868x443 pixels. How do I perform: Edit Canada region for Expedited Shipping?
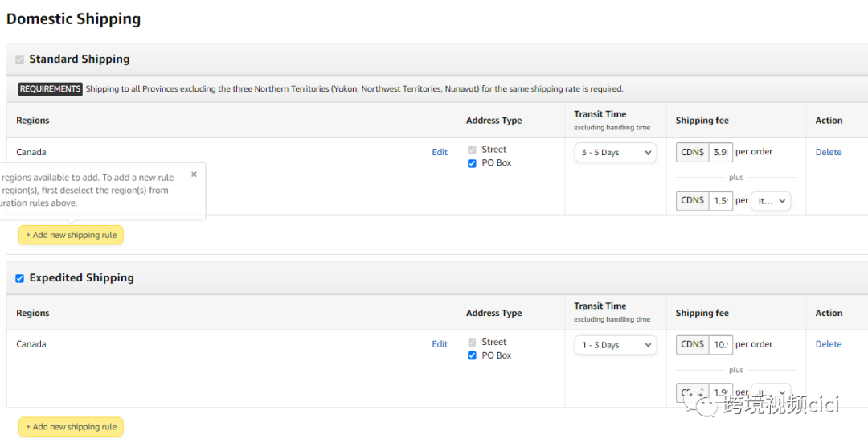click(x=440, y=344)
